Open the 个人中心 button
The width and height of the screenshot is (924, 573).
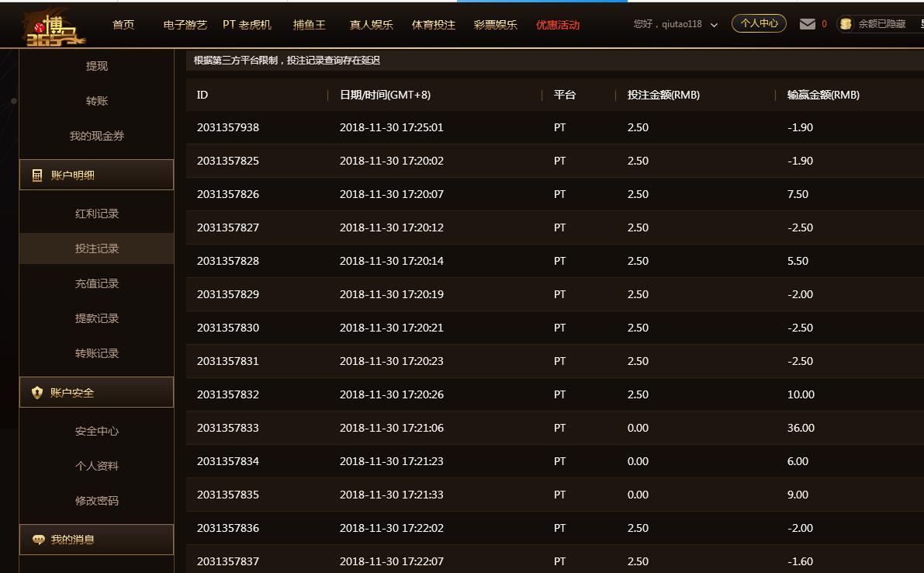[x=759, y=23]
